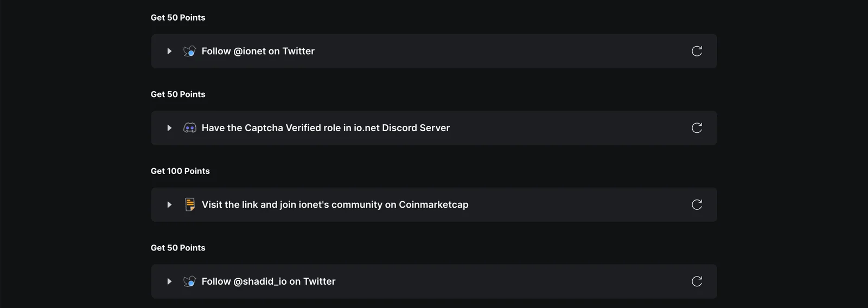The image size is (868, 308).
Task: Click the Twitter bird icon beside @ionet
Action: 190,51
